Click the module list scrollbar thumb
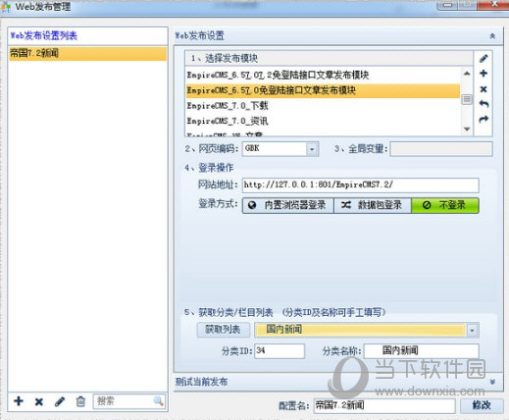The image size is (509, 420). 467,99
